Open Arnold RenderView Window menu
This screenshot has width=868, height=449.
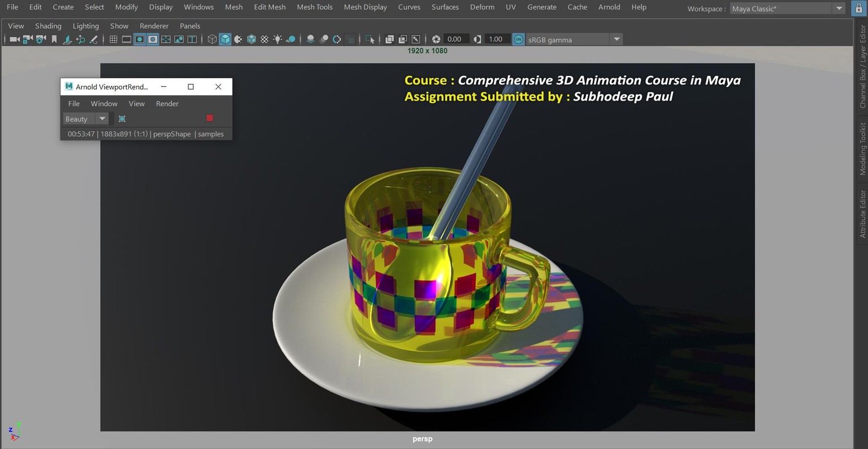pos(104,103)
